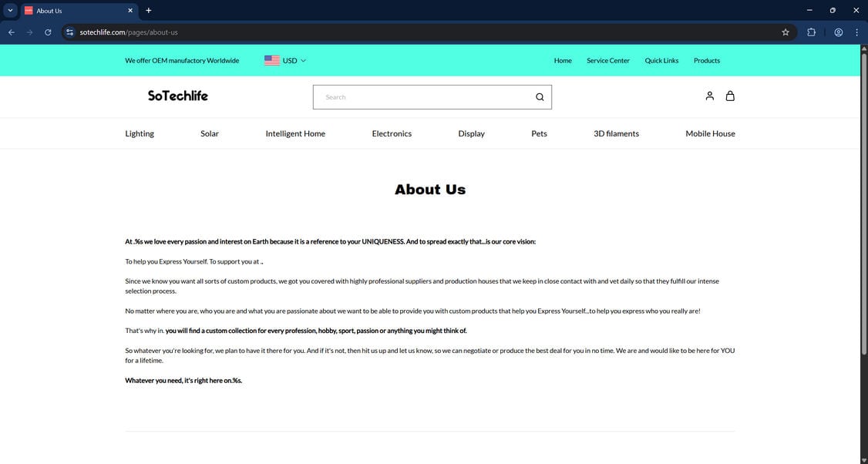Open the search magnifier icon
Image resolution: width=868 pixels, height=464 pixels.
click(540, 96)
